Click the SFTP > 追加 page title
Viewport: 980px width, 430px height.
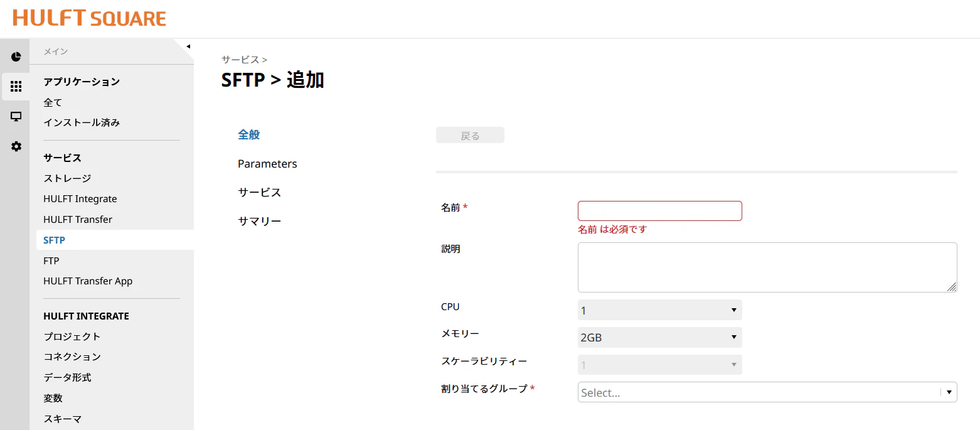tap(273, 80)
